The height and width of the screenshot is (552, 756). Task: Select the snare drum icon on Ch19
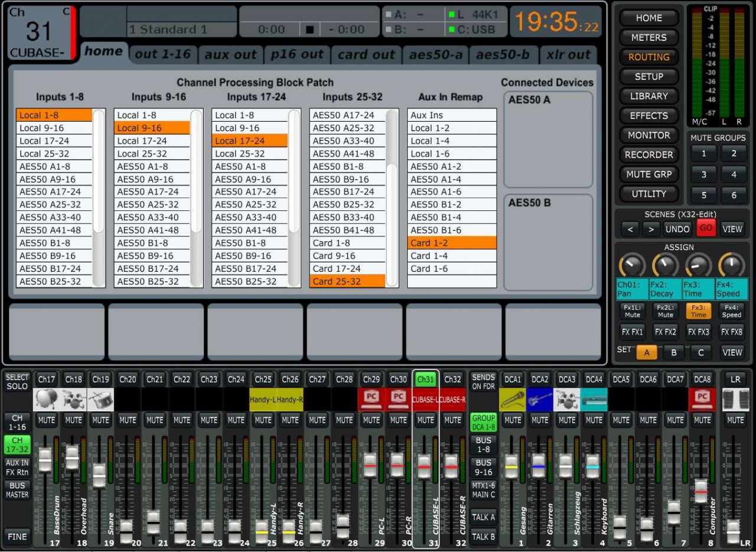[100, 399]
